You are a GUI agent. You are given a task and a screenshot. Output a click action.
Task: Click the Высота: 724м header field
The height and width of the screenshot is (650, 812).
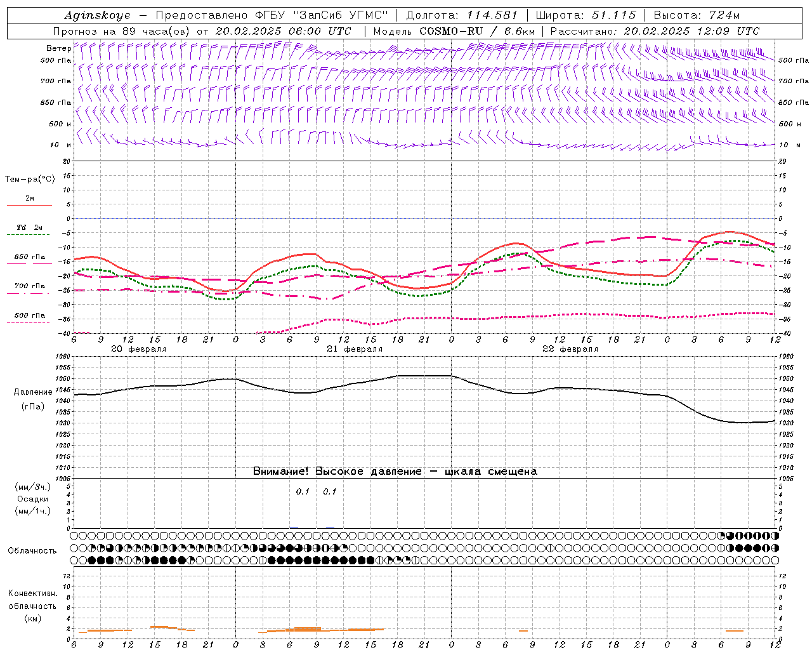(697, 15)
